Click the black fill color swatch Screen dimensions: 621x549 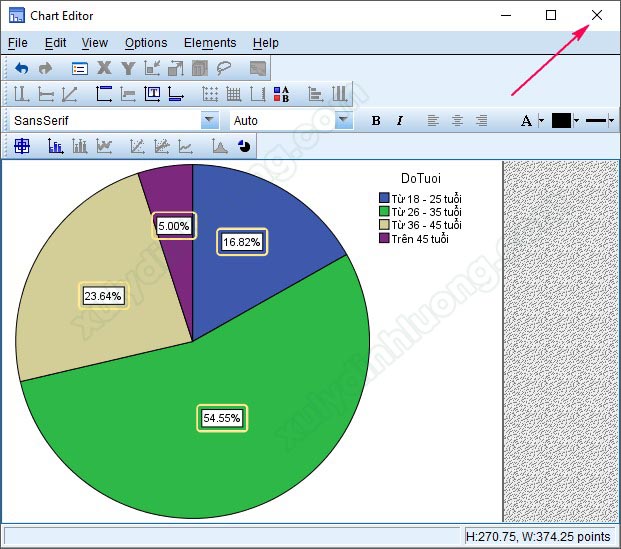click(561, 120)
